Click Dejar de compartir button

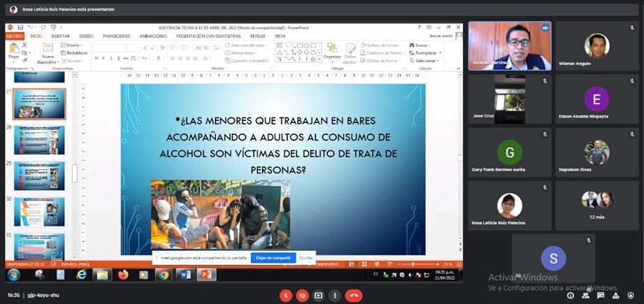pos(273,258)
